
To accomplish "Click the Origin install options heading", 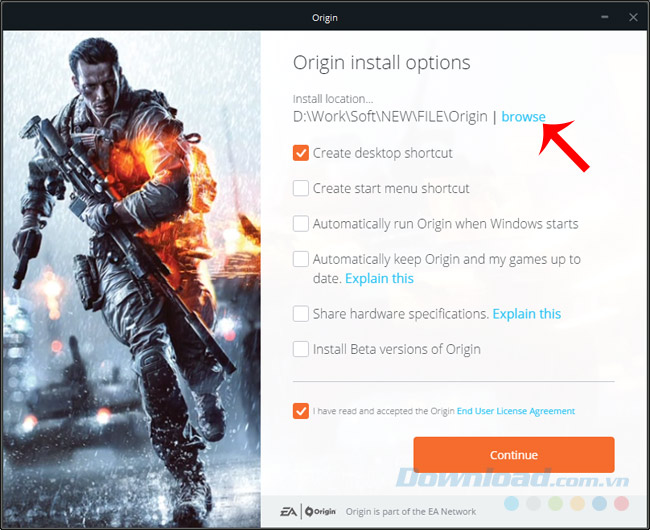I will (x=381, y=63).
